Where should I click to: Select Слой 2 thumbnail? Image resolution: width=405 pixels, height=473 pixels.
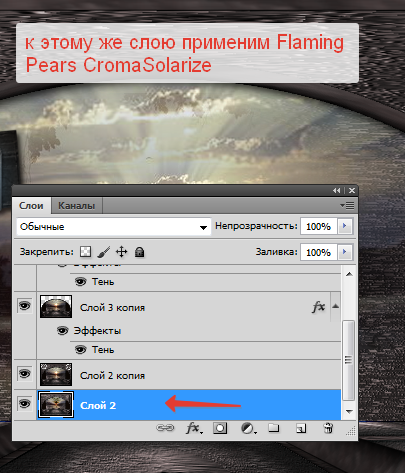click(56, 405)
